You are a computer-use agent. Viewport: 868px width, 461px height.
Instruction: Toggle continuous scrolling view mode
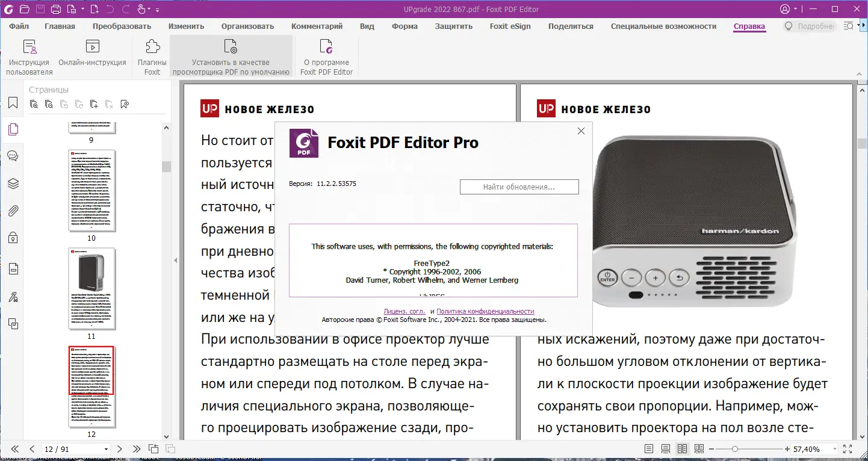pyautogui.click(x=666, y=448)
